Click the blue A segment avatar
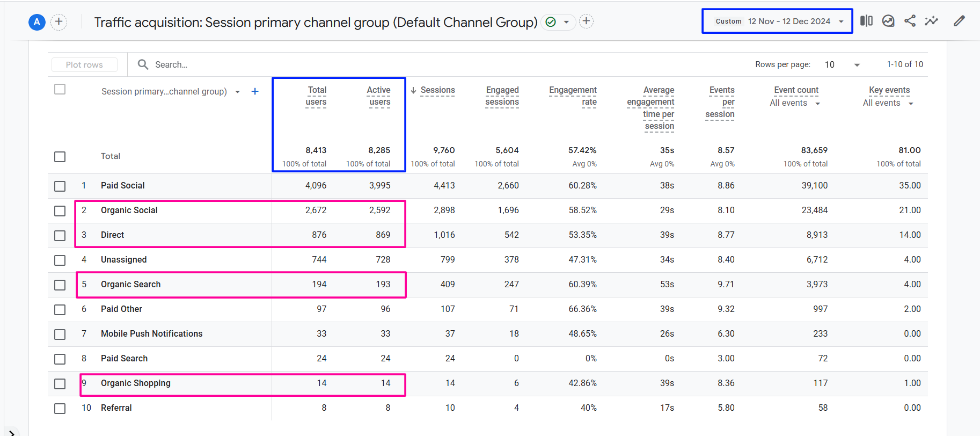The image size is (980, 436). (x=36, y=22)
